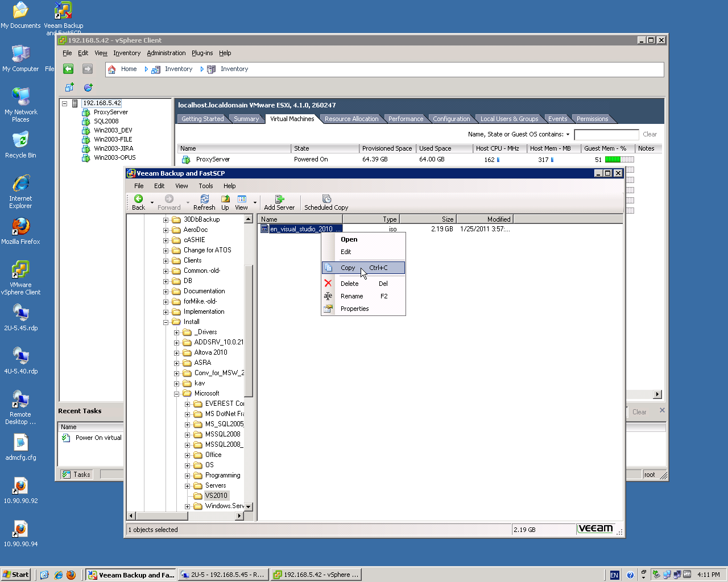The image size is (728, 582).
Task: Open the Tools menu in Veeam
Action: click(206, 186)
